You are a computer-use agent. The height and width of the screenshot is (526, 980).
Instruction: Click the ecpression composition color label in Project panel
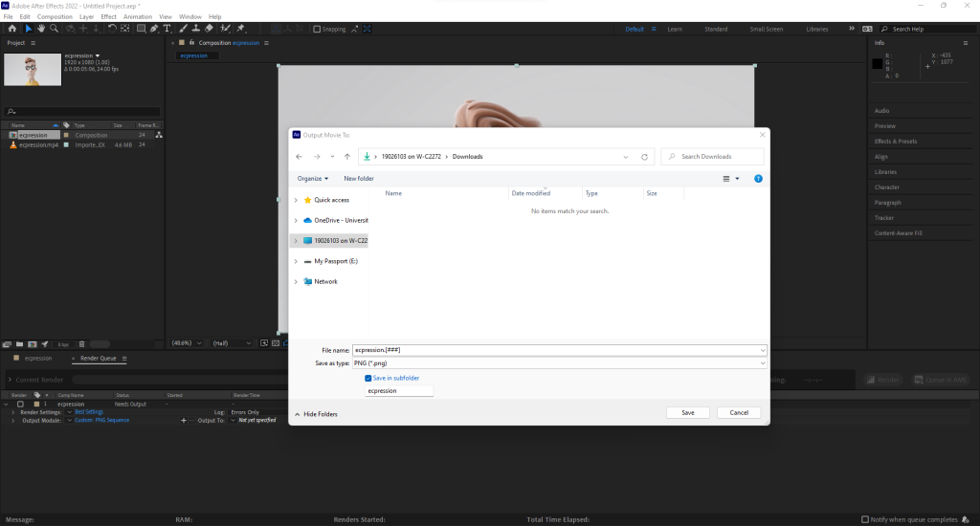tap(66, 135)
